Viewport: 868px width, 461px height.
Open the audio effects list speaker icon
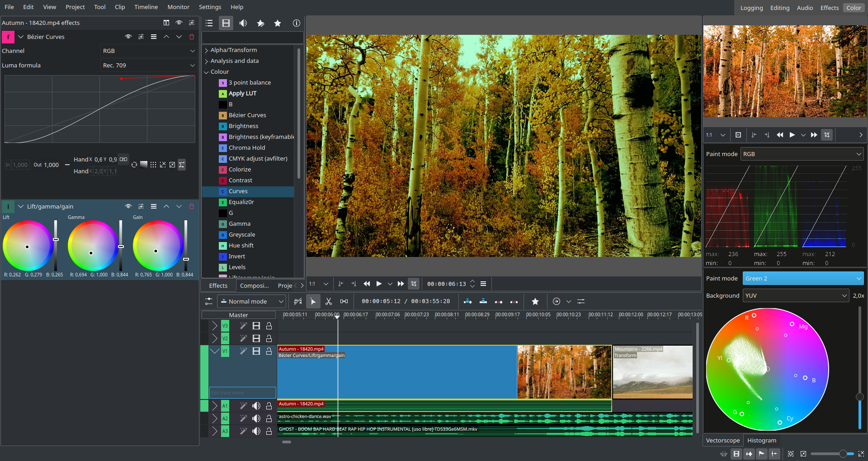(x=243, y=23)
